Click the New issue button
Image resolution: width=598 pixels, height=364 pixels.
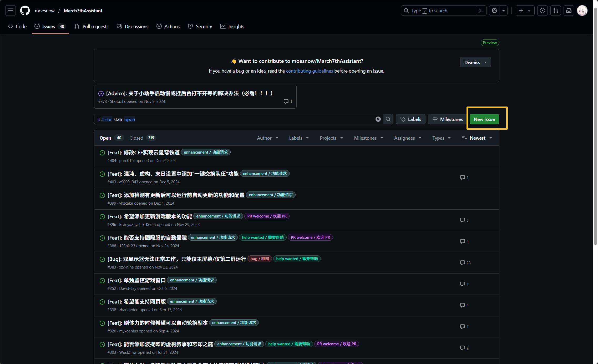tap(484, 119)
